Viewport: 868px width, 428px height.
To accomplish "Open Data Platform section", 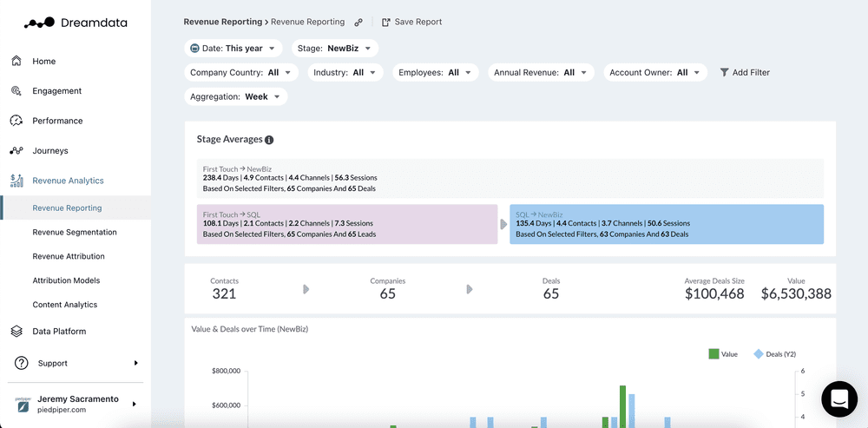I will coord(59,331).
